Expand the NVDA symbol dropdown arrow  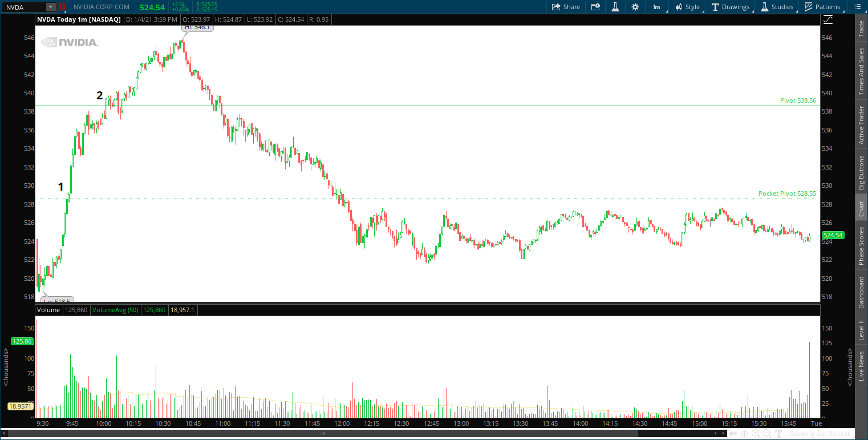(x=50, y=7)
